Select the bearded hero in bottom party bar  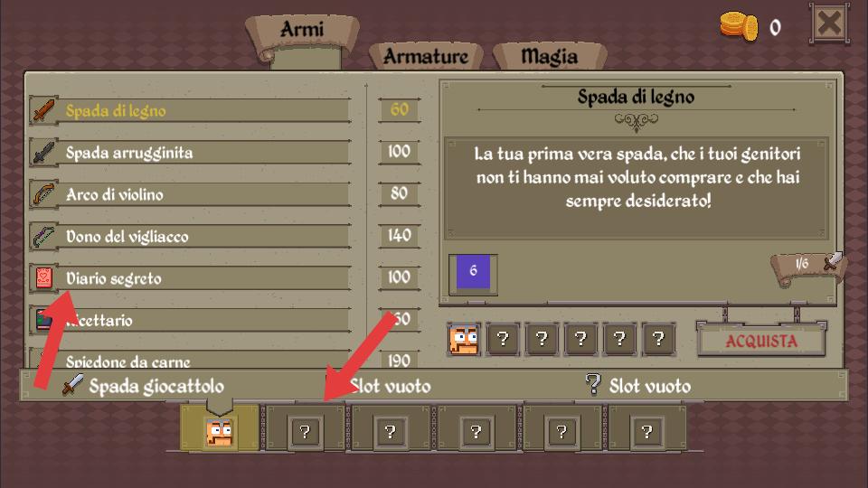tap(219, 432)
